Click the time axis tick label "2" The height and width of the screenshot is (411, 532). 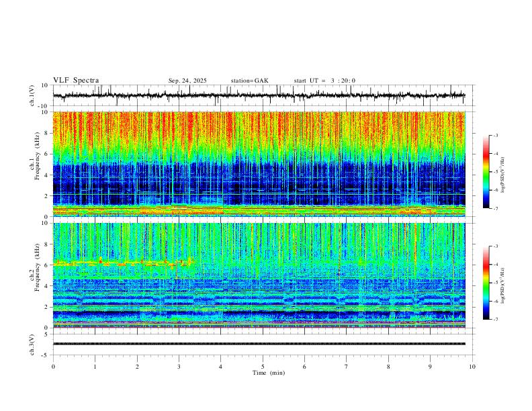pos(137,367)
